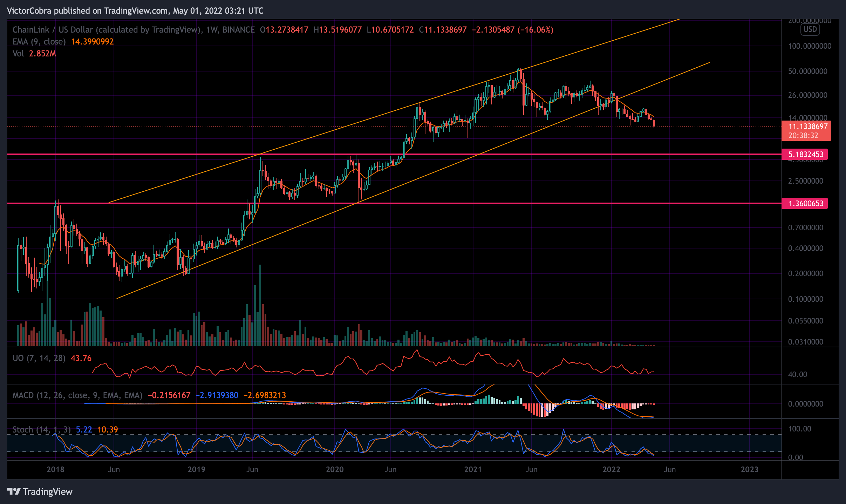The image size is (846, 504).
Task: Click the 0.2000000 price axis label
Action: point(805,274)
